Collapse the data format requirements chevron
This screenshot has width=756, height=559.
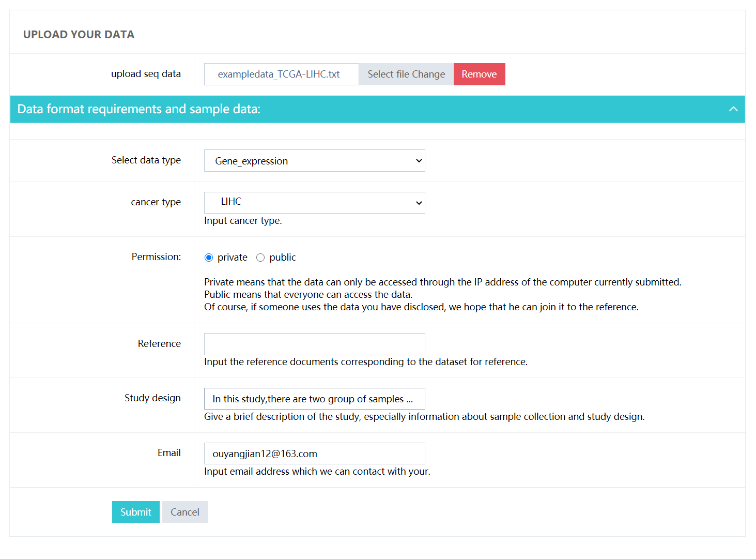733,109
